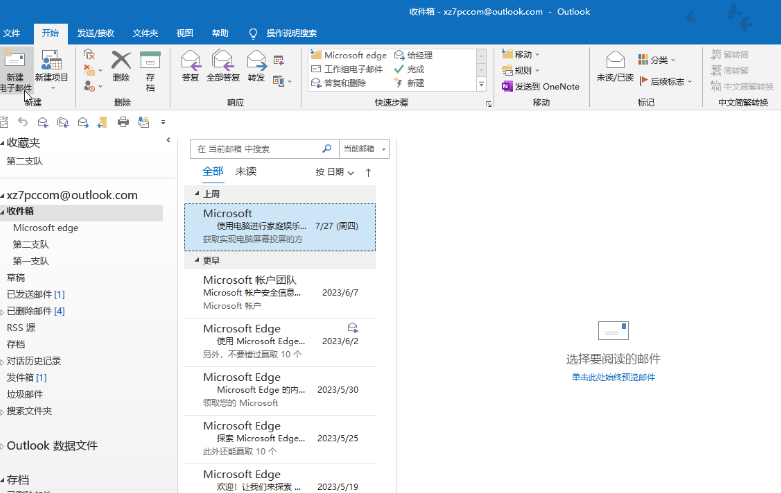Click the magnifier search icon in mail search box
The image size is (781, 493).
point(327,148)
